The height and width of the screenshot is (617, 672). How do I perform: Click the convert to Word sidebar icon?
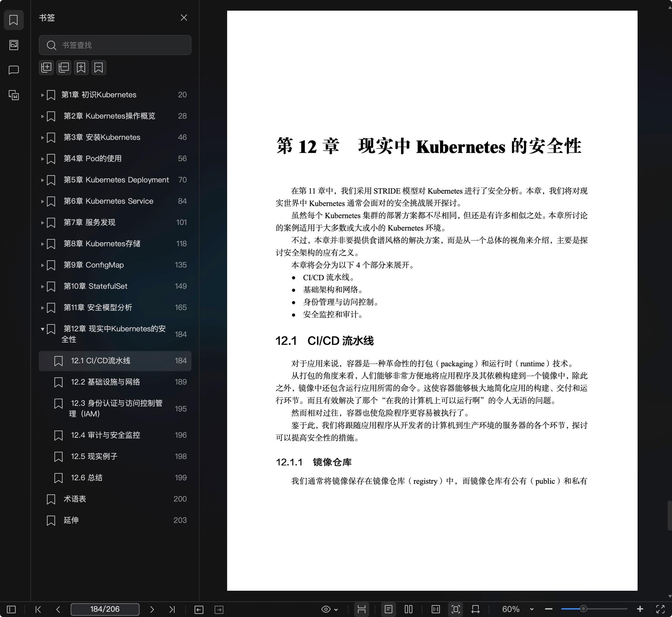coord(13,95)
